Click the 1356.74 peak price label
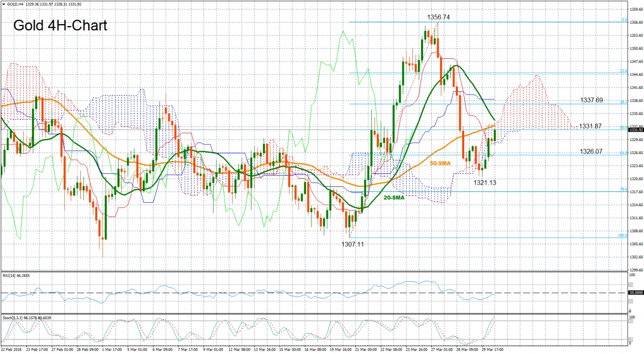644x354 pixels. pos(438,17)
